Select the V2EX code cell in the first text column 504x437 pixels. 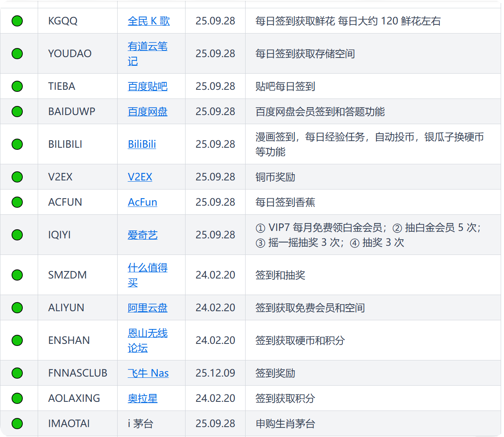pyautogui.click(x=77, y=177)
